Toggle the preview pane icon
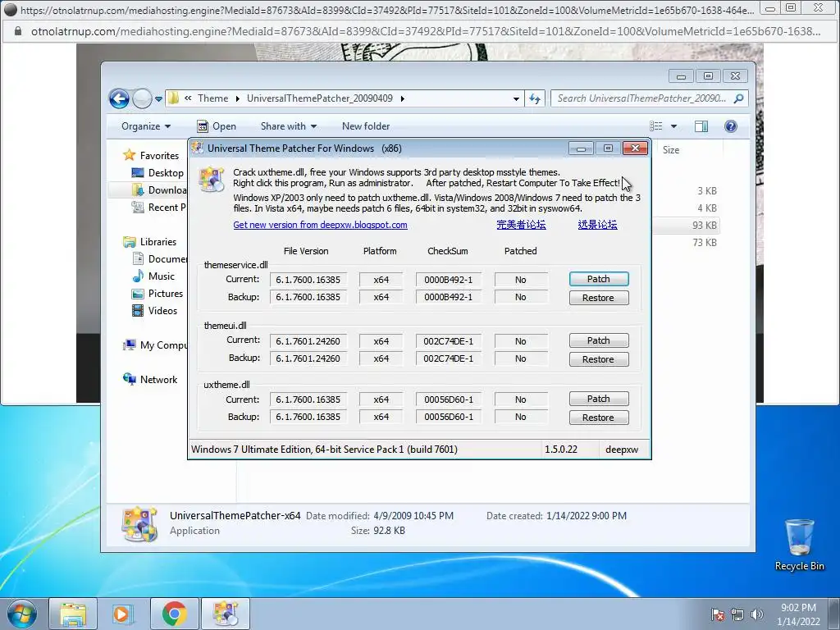The width and height of the screenshot is (840, 630). click(x=701, y=126)
